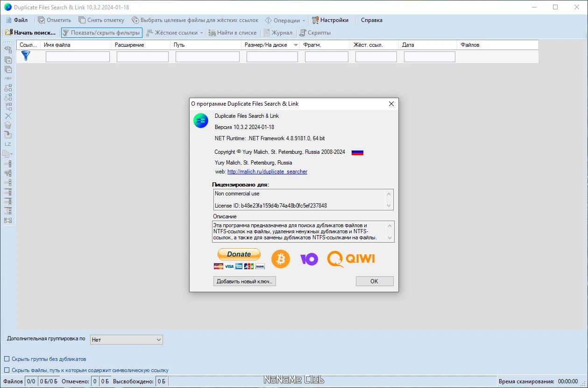Click the Версия 10.3.2 2024-01-18 text
Viewport: 588px width, 388px height.
[x=244, y=127]
